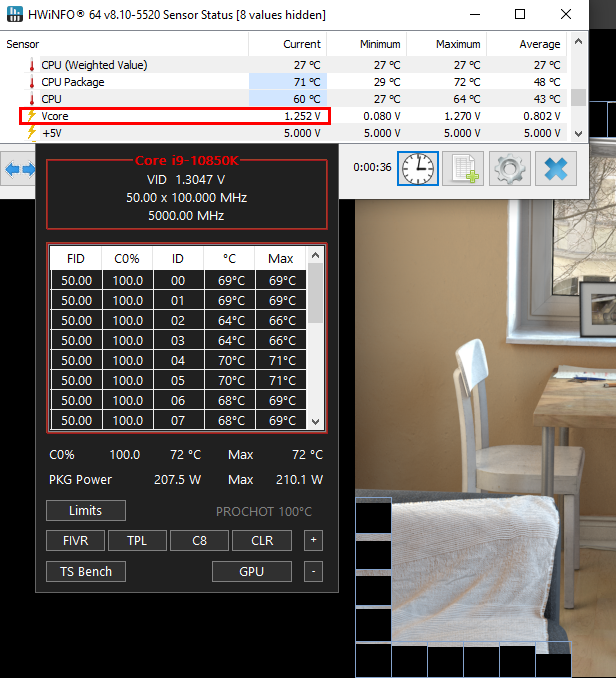Click the VID 1.3047 V reading

point(186,179)
